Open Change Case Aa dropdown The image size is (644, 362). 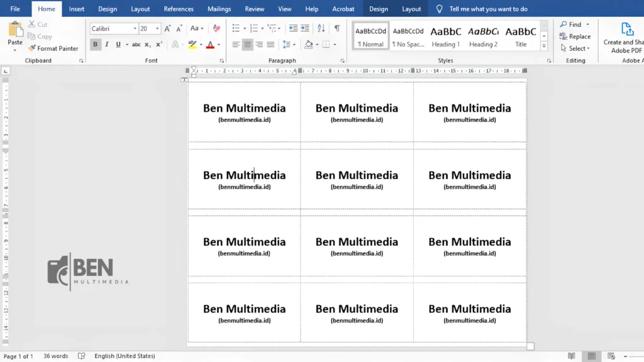(x=197, y=28)
